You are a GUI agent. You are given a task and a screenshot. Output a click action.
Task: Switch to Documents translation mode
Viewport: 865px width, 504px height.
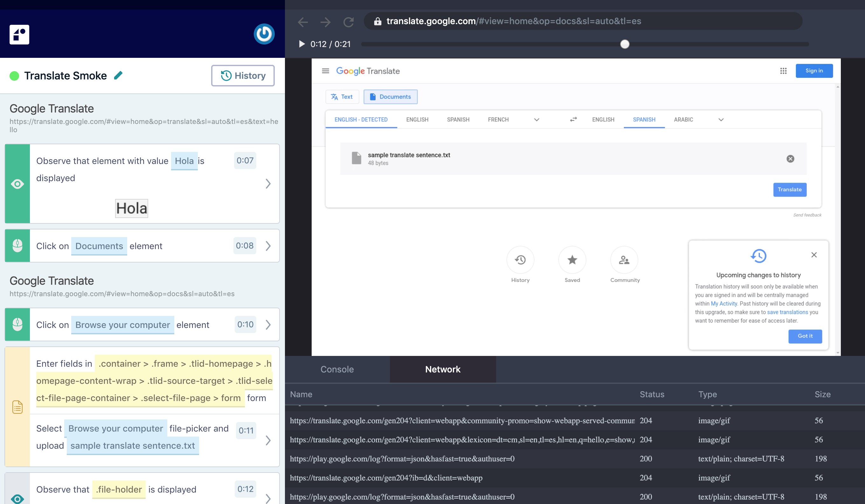(x=391, y=97)
